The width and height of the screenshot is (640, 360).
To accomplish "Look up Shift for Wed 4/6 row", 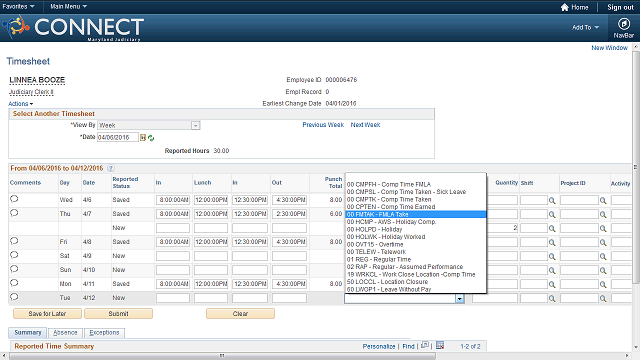I will pyautogui.click(x=552, y=200).
